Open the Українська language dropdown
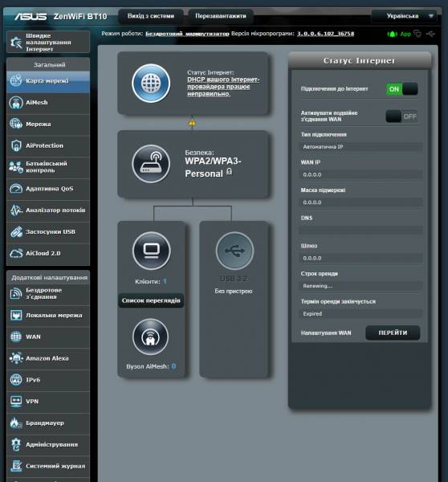Viewport: 448px width, 482px height. [x=405, y=16]
